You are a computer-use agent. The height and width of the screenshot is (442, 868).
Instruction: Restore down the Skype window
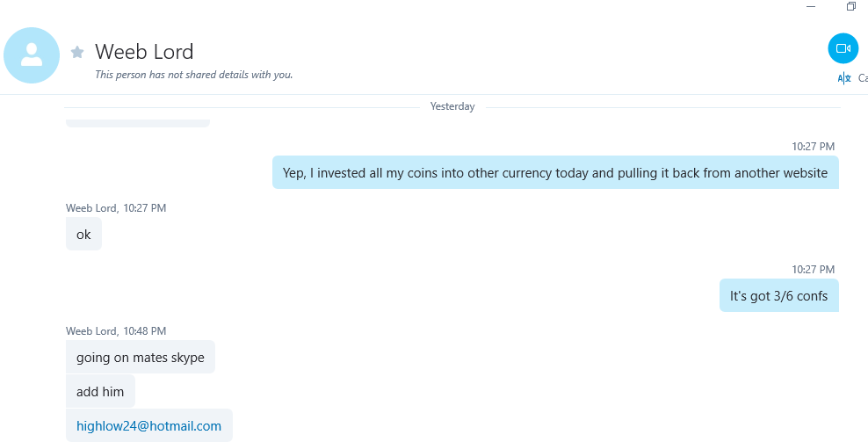click(x=850, y=7)
